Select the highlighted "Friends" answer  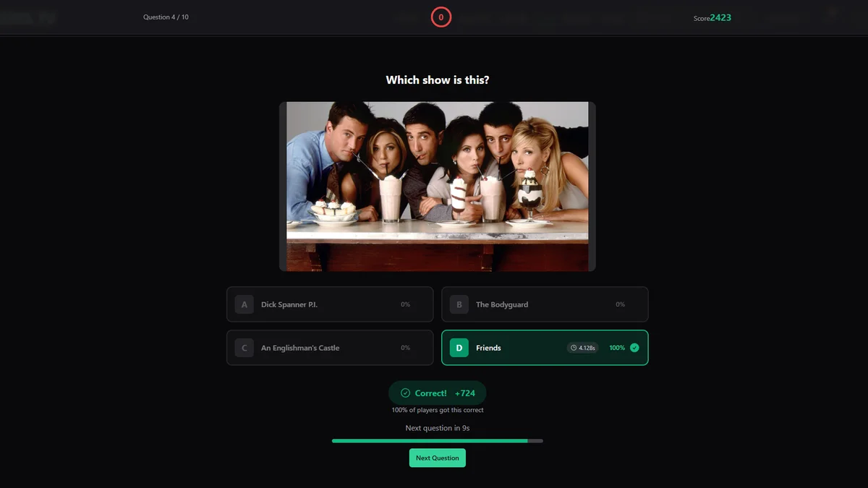point(545,348)
